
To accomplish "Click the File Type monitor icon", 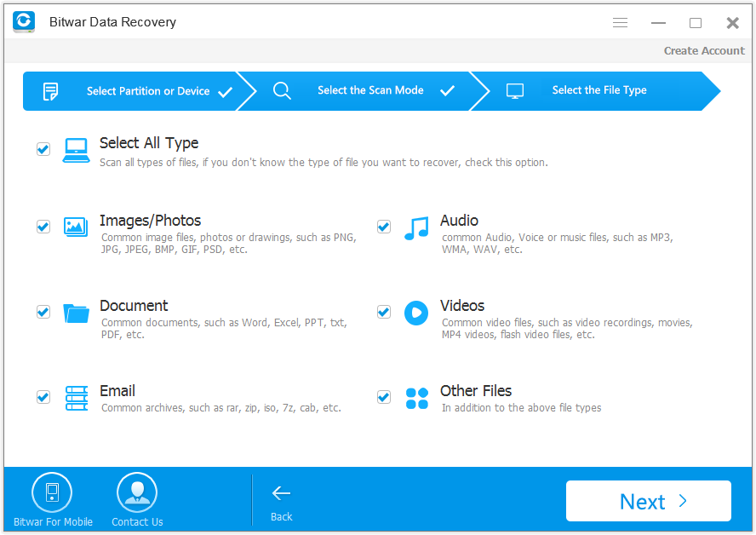I will pos(514,90).
